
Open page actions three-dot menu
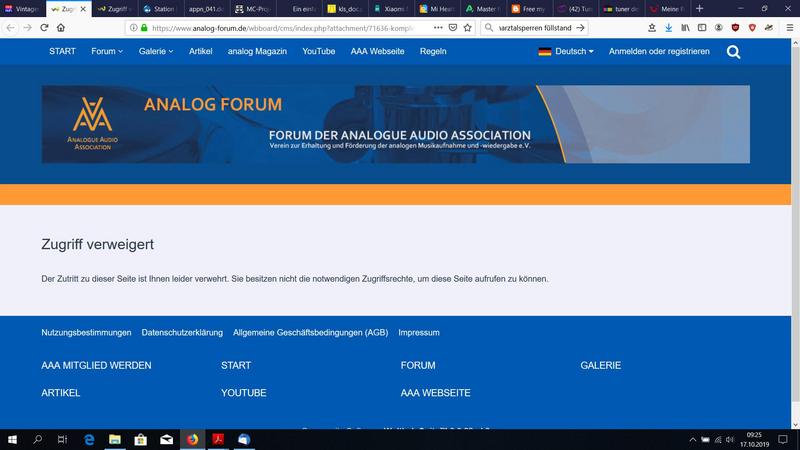click(x=438, y=28)
